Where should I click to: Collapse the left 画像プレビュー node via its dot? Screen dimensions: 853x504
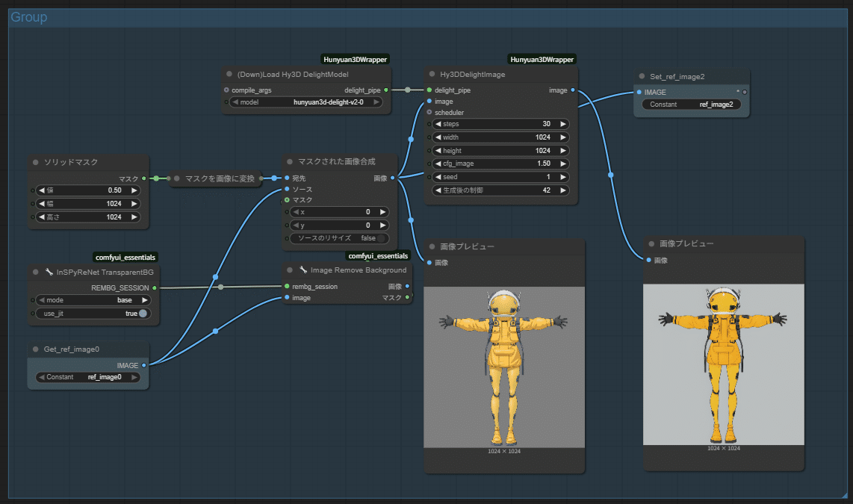coord(432,245)
